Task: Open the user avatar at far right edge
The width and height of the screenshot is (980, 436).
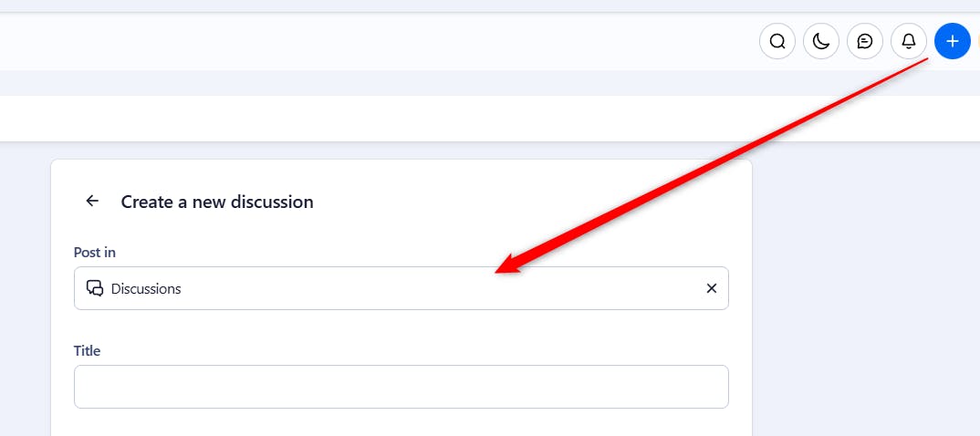Action: [977, 41]
